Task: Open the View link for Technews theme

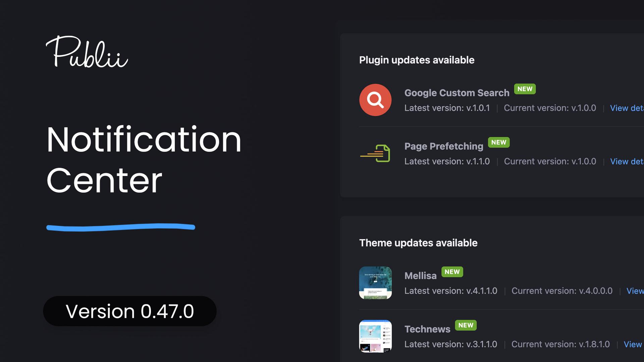Action: tap(633, 344)
